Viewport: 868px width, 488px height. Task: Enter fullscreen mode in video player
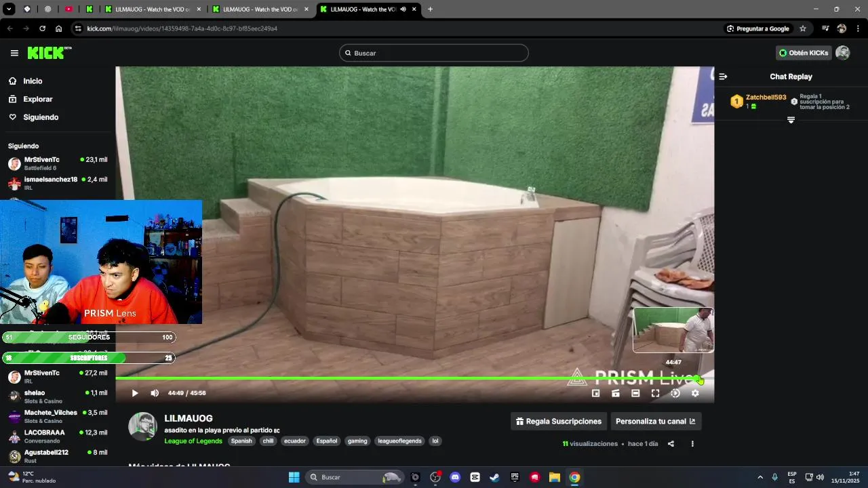coord(655,393)
